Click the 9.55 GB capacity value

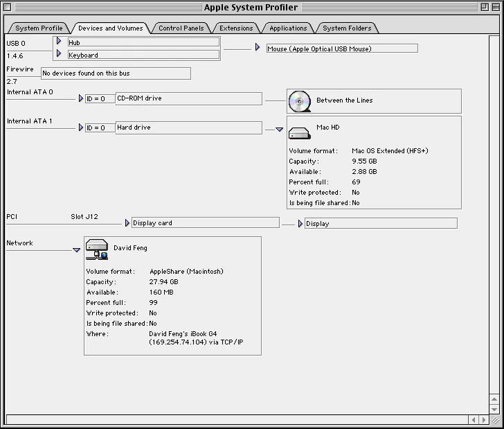[x=364, y=161]
